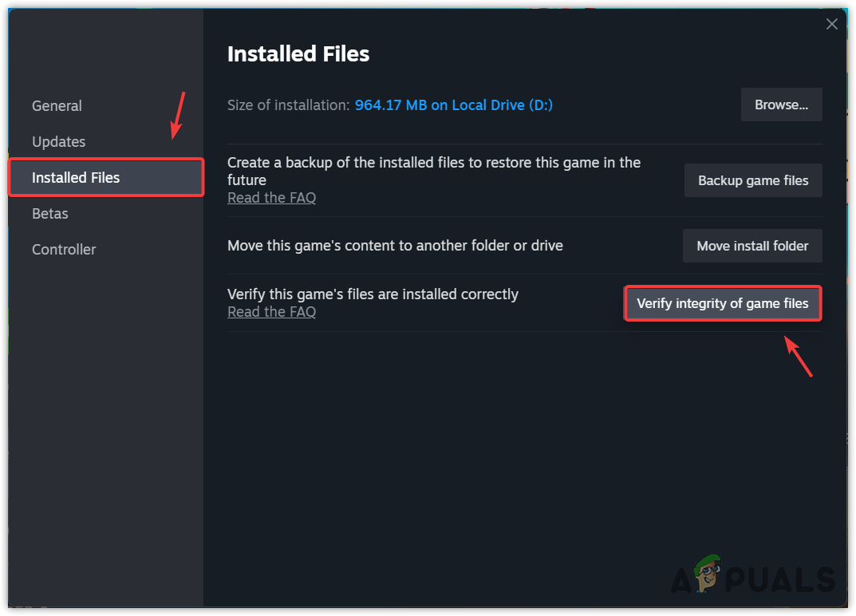Viewport: 856px width, 616px height.
Task: Open the Controller tab
Action: pyautogui.click(x=64, y=249)
